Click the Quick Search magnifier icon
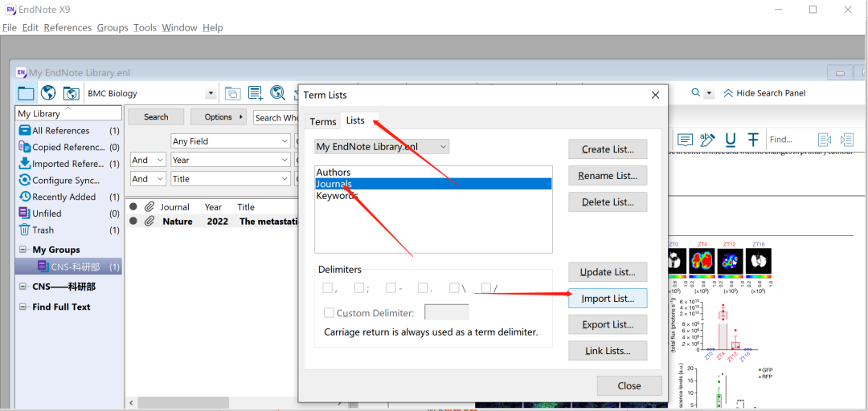 click(696, 93)
